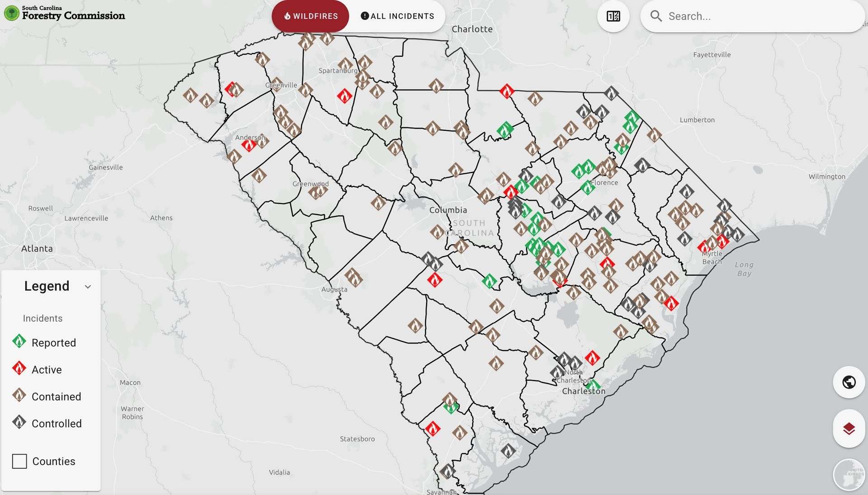868x495 pixels.
Task: Click the active fire marker south of Spartanburg
Action: [x=344, y=96]
